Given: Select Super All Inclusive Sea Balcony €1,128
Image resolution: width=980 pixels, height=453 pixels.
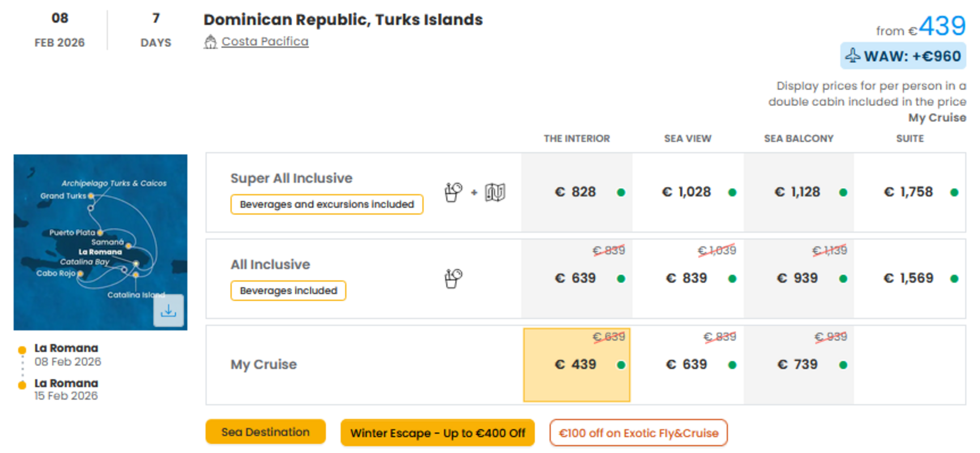Looking at the screenshot, I should [x=799, y=193].
